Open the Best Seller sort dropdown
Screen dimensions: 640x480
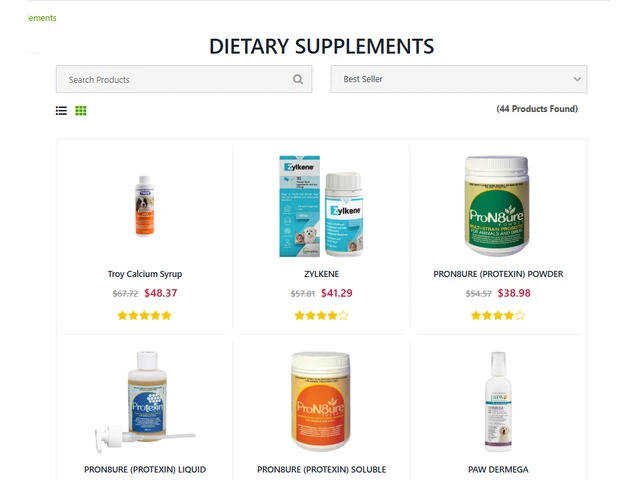[x=459, y=79]
